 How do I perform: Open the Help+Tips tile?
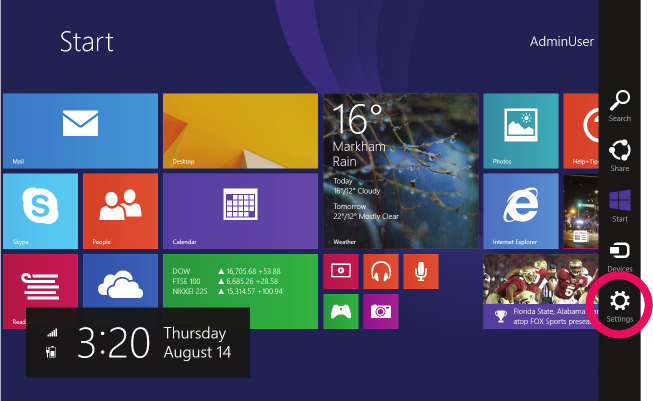point(581,131)
